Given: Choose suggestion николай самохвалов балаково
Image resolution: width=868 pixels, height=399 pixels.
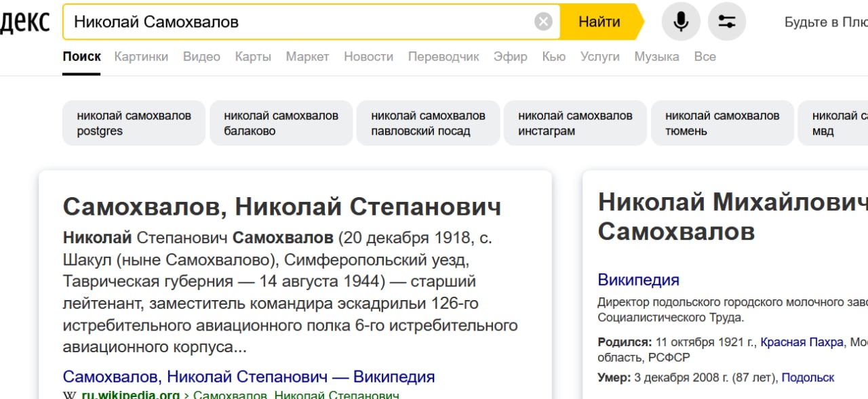Looking at the screenshot, I should (x=281, y=123).
